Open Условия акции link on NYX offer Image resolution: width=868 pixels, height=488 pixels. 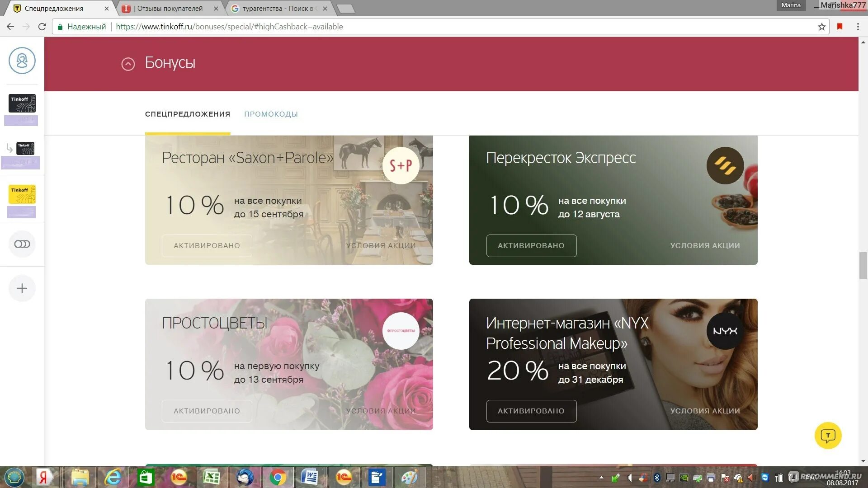(705, 411)
